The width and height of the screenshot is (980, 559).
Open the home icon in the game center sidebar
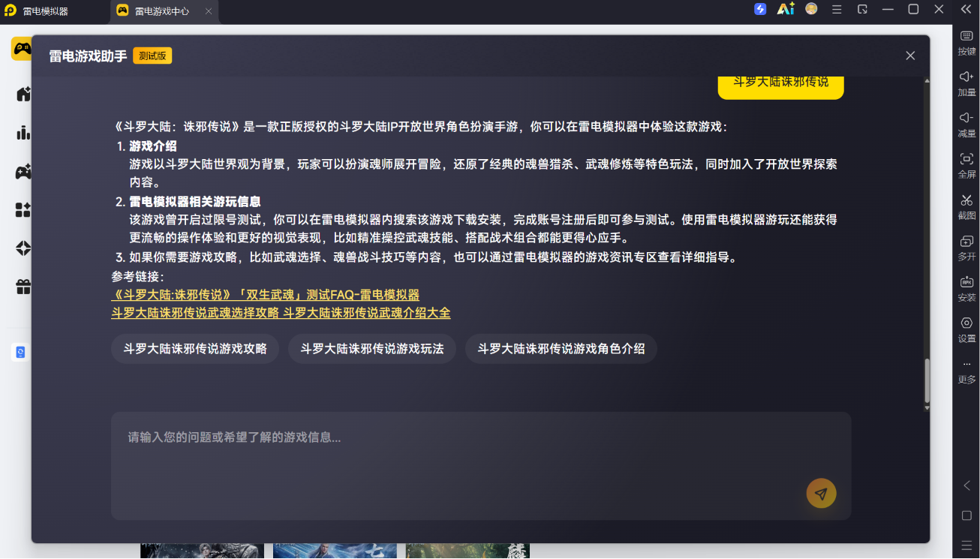[x=23, y=95]
